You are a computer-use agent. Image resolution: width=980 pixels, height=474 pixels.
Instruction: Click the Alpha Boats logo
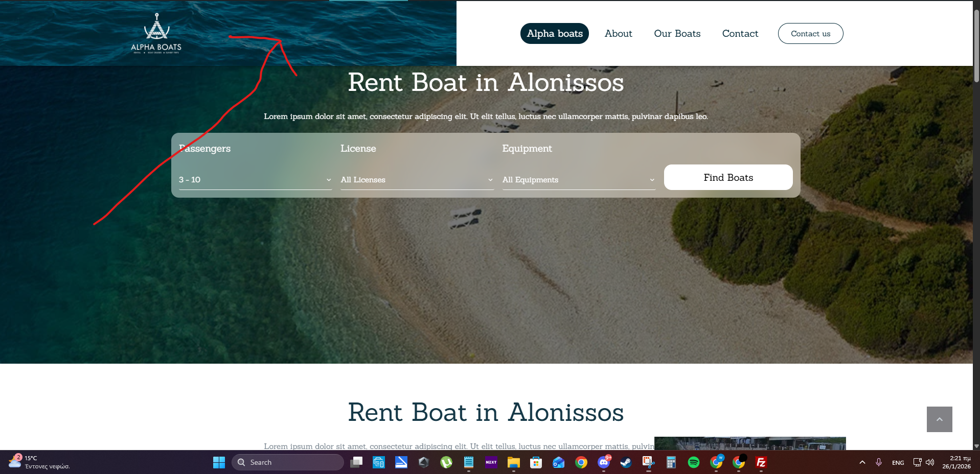156,33
